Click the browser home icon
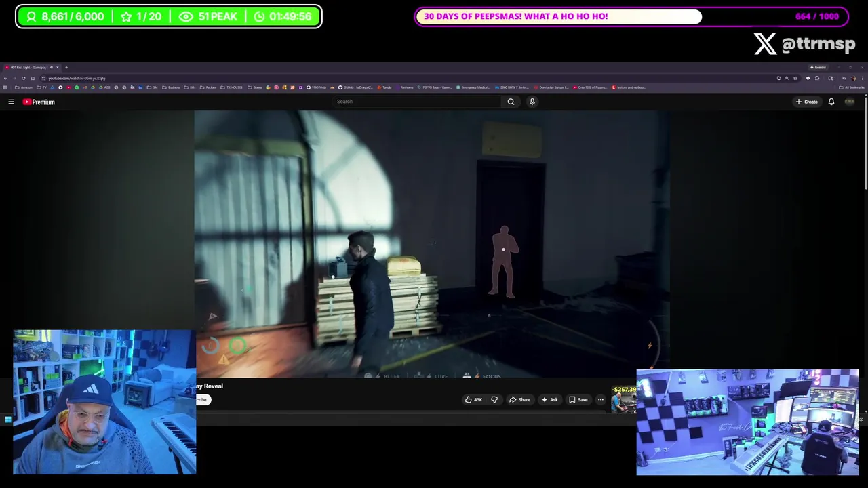Image resolution: width=868 pixels, height=488 pixels. pos(33,78)
